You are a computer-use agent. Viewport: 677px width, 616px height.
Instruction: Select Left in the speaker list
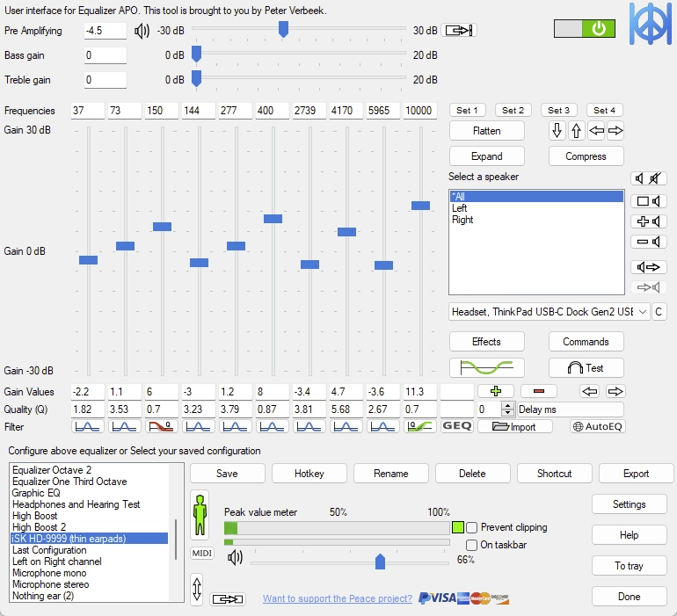(x=460, y=208)
